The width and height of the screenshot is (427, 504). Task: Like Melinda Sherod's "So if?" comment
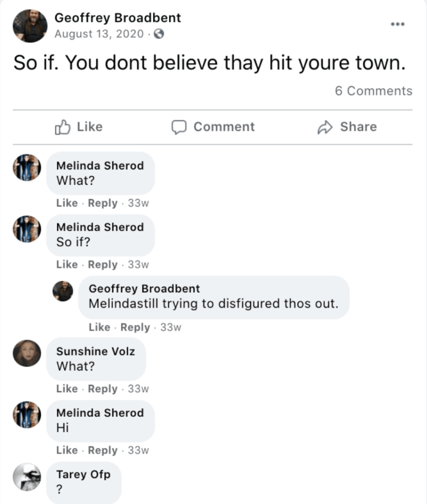(67, 265)
